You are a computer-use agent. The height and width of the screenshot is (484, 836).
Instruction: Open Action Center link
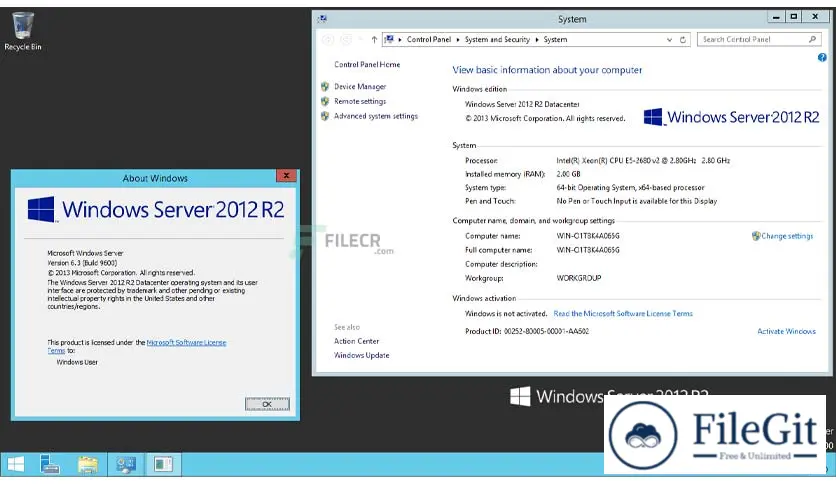pyautogui.click(x=356, y=341)
